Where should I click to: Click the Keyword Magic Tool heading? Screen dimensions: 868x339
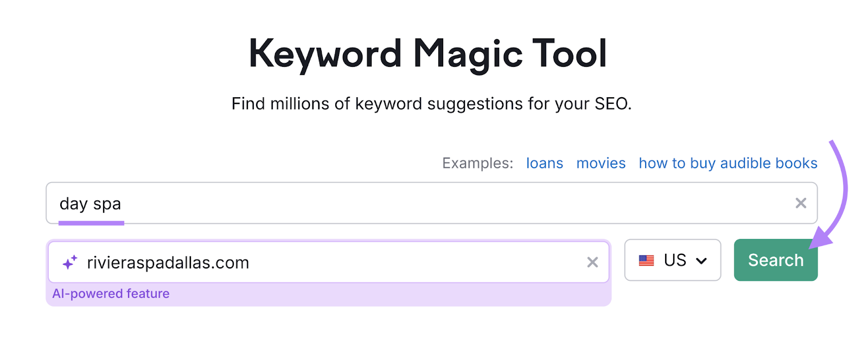click(429, 53)
